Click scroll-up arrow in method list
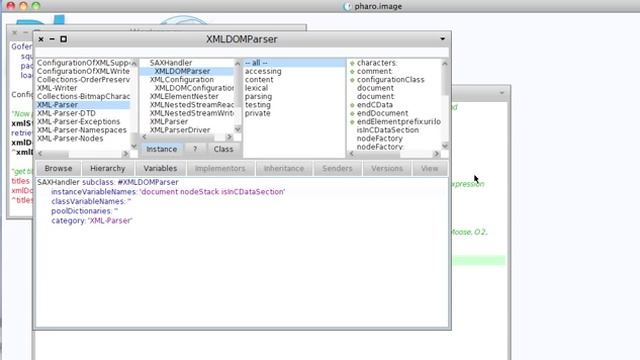 pos(445,63)
